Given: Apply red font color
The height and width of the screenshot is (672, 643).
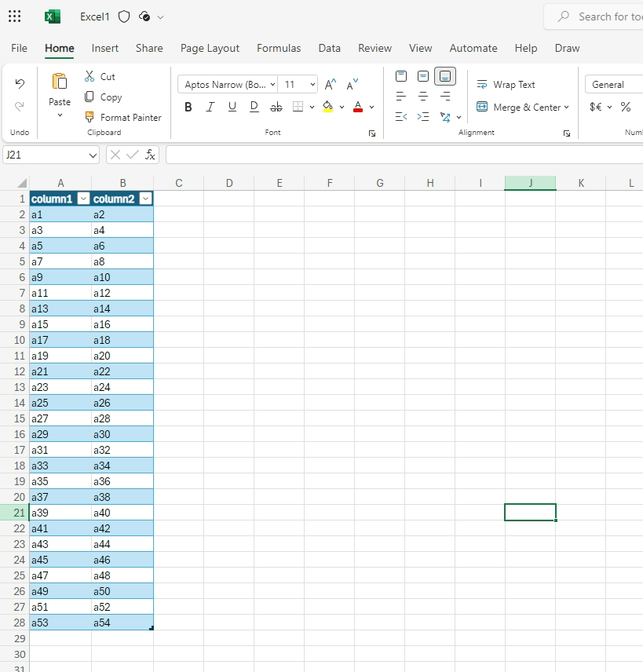Looking at the screenshot, I should [358, 107].
